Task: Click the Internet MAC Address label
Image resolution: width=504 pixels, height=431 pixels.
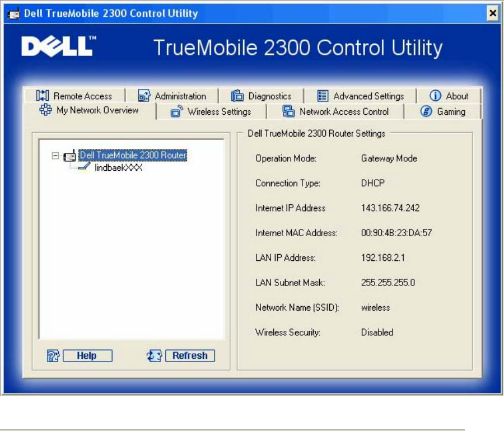Action: pyautogui.click(x=296, y=233)
